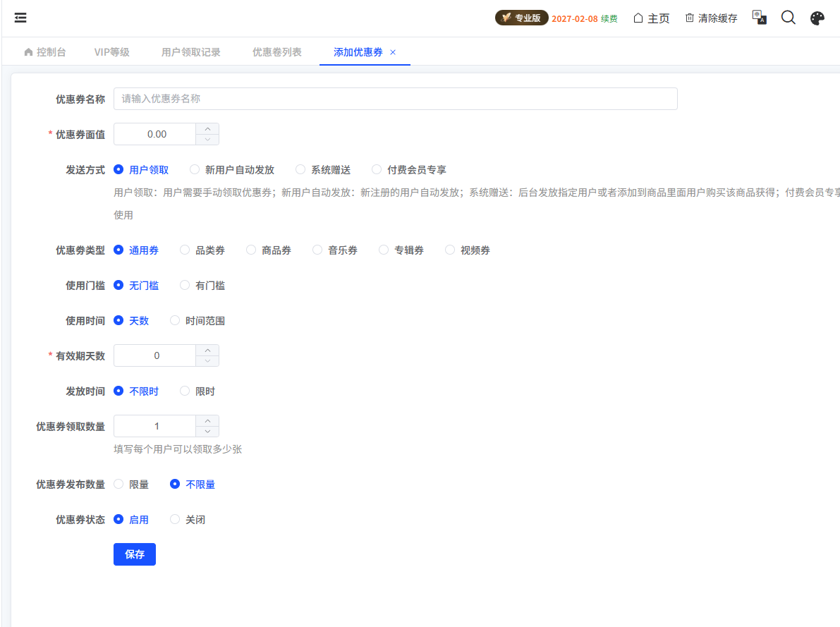
Task: Click the coupon name input field
Action: 396,99
